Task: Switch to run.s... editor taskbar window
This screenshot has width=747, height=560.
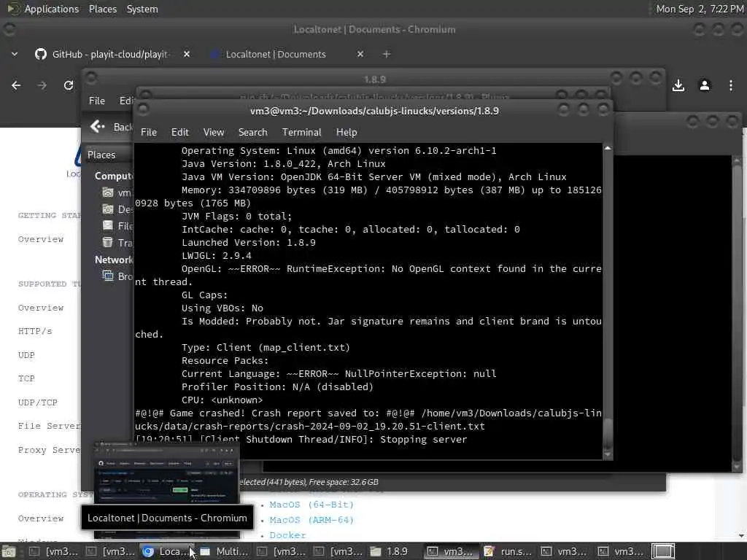Action: point(508,551)
